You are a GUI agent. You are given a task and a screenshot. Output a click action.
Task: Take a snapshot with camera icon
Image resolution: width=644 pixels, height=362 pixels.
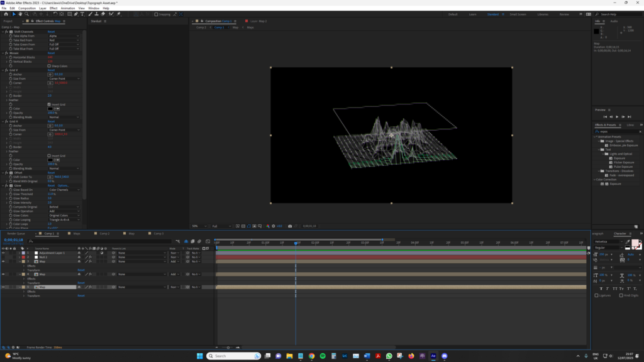point(290,226)
